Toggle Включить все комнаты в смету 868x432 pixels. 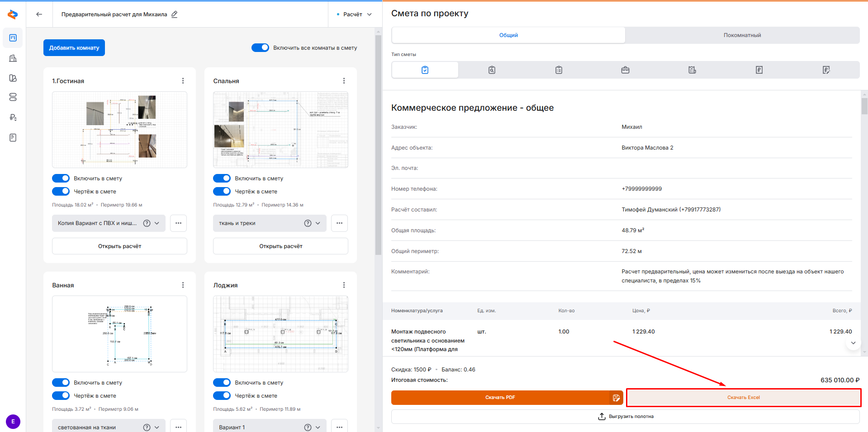click(x=261, y=48)
